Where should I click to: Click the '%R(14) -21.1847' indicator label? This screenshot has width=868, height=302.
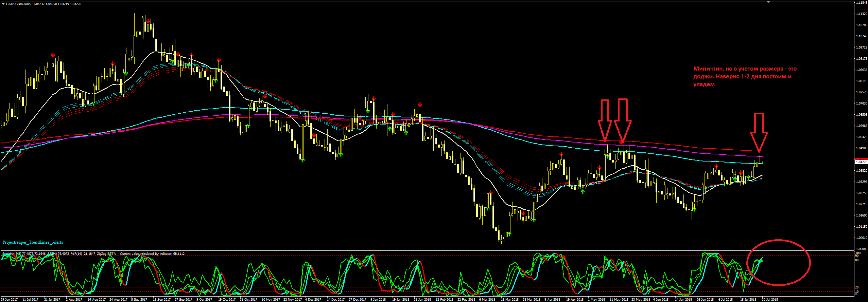click(x=83, y=254)
